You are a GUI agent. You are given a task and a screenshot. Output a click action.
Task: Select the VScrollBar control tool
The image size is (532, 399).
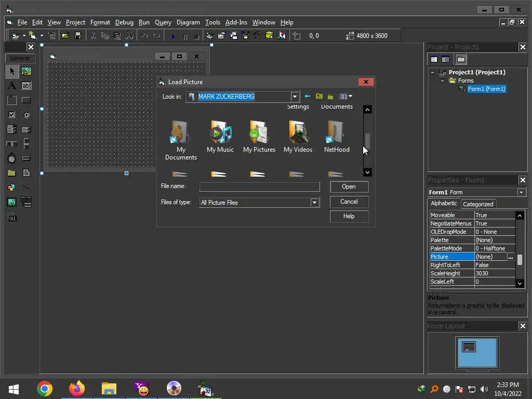[x=26, y=144]
